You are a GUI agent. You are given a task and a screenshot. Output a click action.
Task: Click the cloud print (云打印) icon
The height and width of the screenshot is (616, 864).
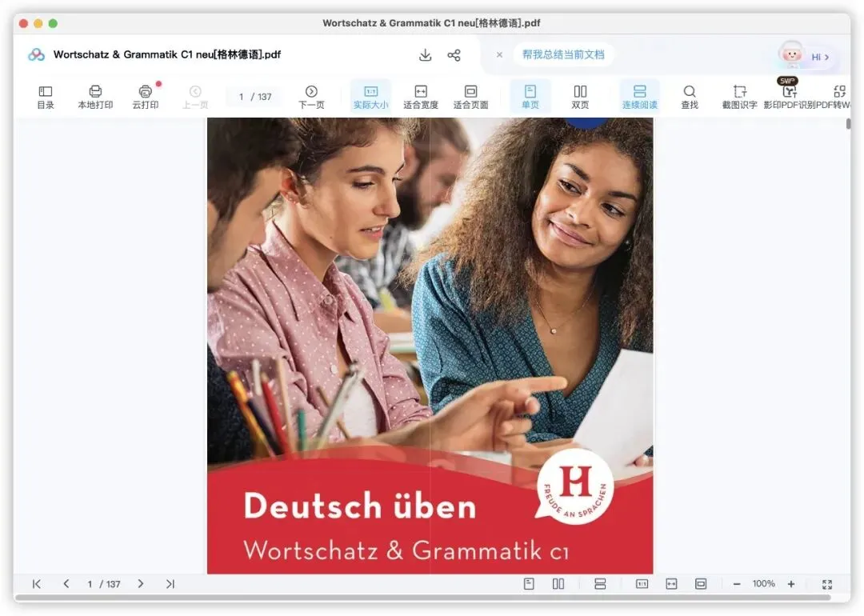tap(146, 97)
